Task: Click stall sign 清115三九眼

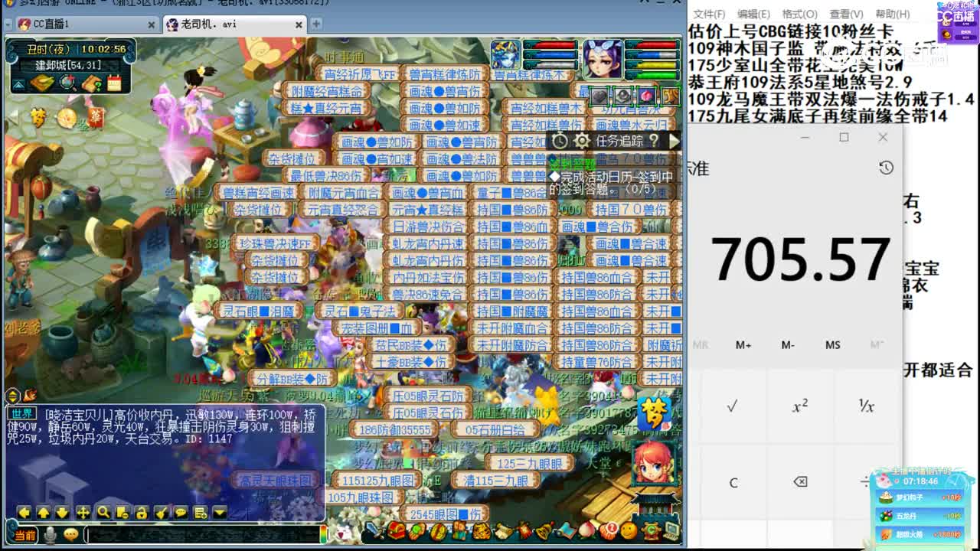Action: point(495,481)
